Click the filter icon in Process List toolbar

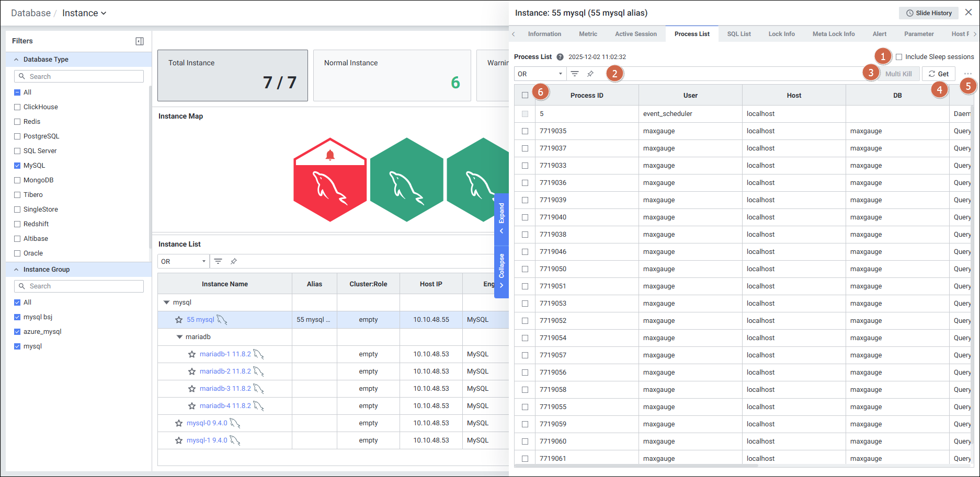575,74
